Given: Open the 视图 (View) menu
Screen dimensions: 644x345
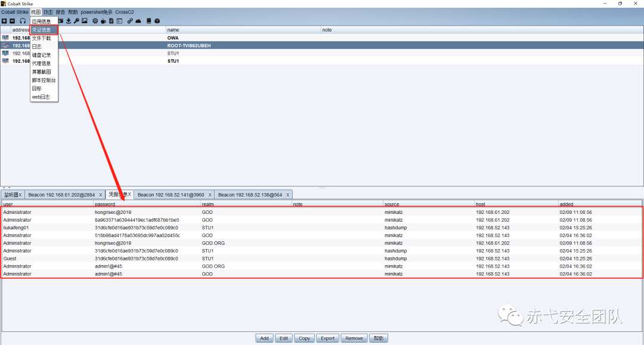Looking at the screenshot, I should click(x=36, y=12).
